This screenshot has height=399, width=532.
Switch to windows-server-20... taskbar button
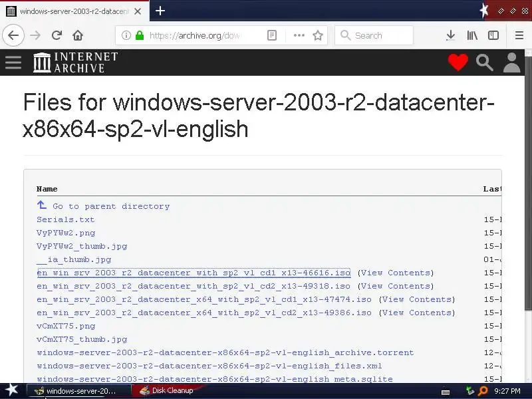tap(78, 391)
